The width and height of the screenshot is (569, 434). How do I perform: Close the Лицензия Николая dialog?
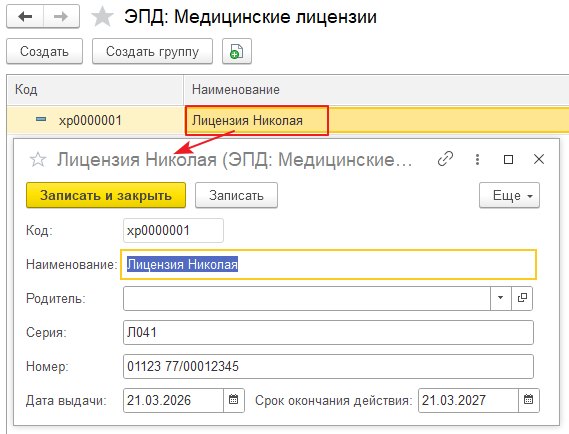[x=539, y=159]
